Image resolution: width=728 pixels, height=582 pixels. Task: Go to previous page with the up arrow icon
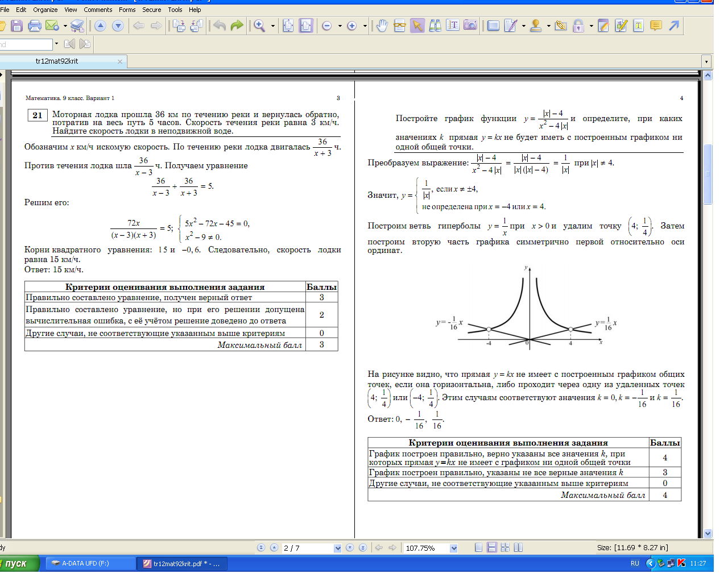101,26
